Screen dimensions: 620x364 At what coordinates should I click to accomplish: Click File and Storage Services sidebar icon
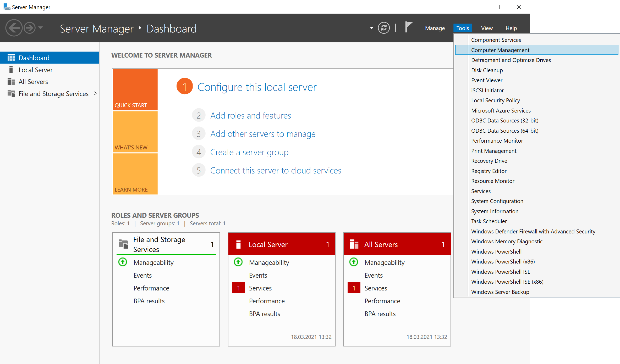click(11, 93)
